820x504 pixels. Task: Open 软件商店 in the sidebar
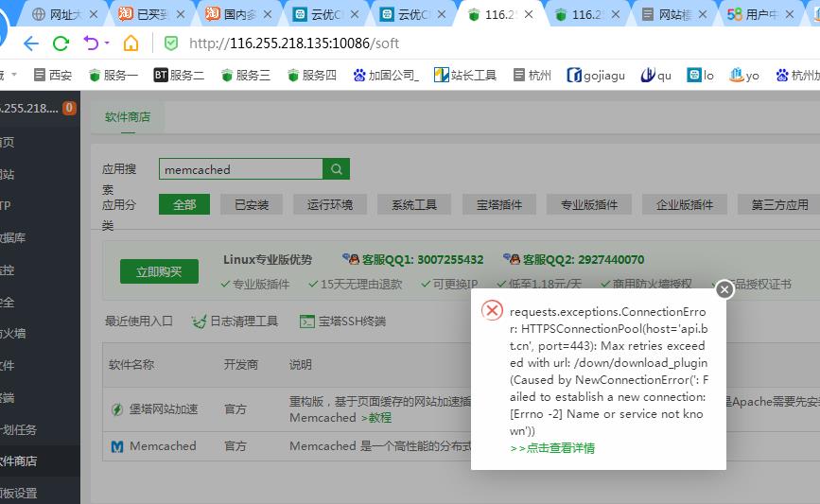(x=40, y=461)
